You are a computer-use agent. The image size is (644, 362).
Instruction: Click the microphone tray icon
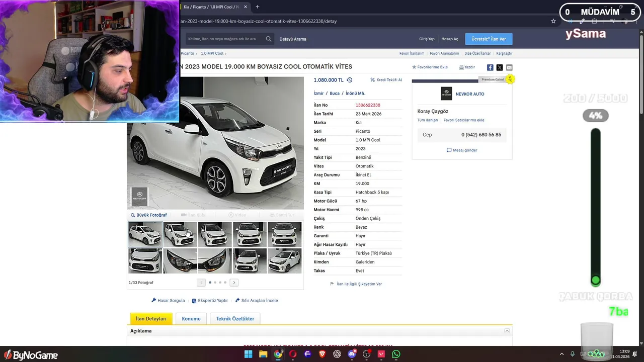point(573,354)
